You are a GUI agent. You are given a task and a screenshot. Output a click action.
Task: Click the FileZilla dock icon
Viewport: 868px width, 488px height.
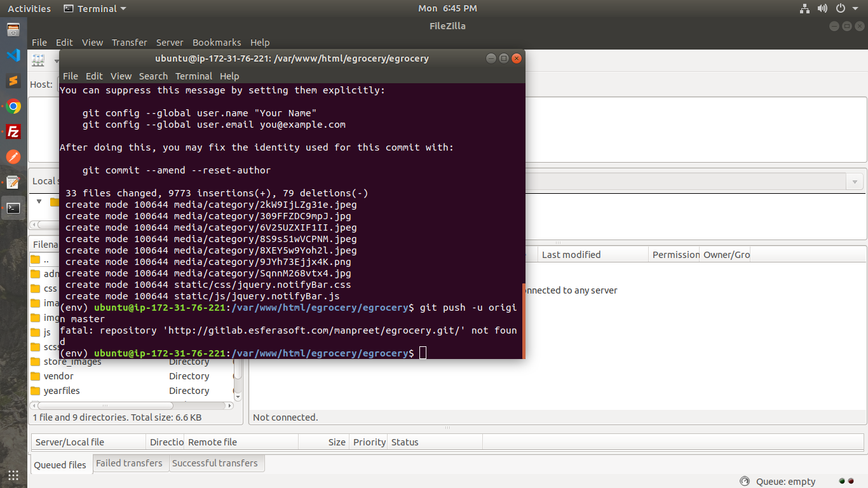[13, 132]
